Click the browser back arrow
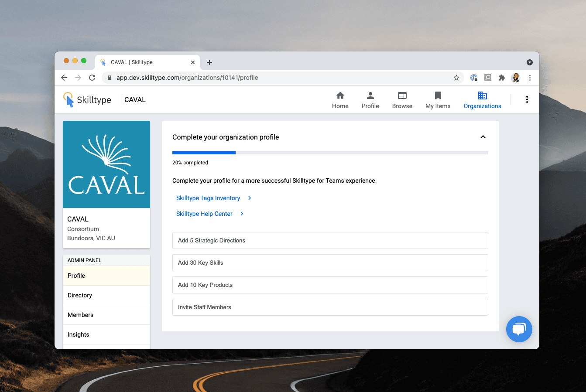The height and width of the screenshot is (392, 586). [x=64, y=78]
